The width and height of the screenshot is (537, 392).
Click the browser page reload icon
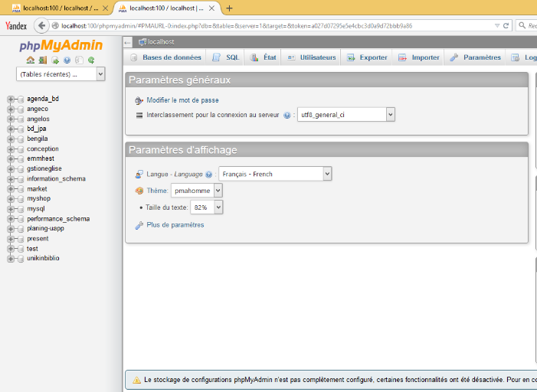[506, 25]
